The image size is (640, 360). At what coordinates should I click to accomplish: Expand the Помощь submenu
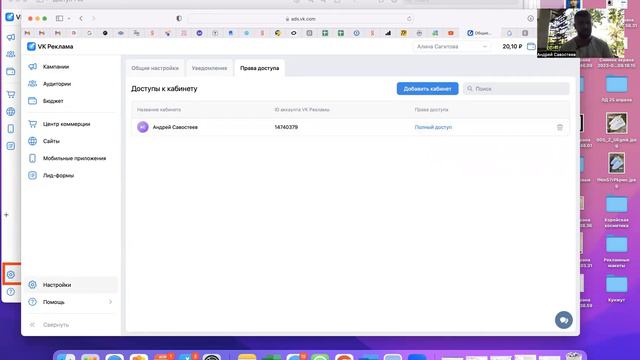click(71, 302)
